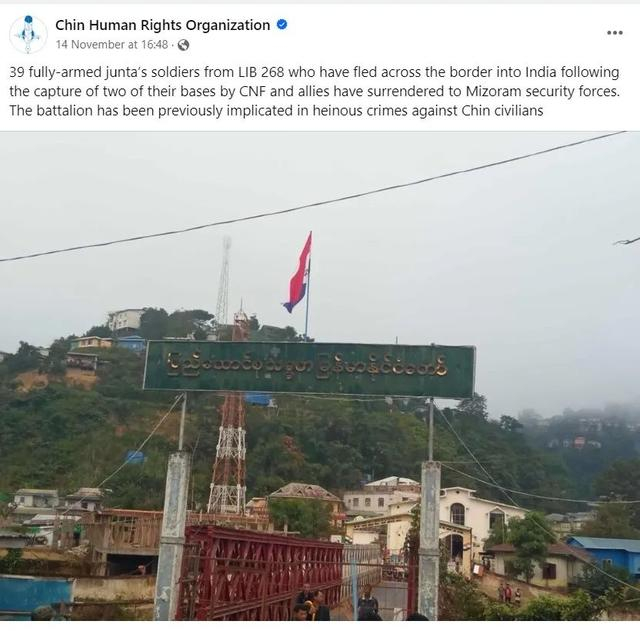
Task: Click the red and blue flag in photo
Action: point(298,273)
